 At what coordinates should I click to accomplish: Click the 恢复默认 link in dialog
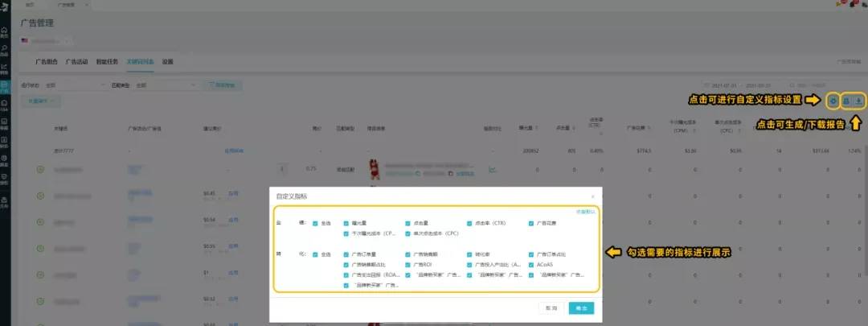(x=588, y=212)
